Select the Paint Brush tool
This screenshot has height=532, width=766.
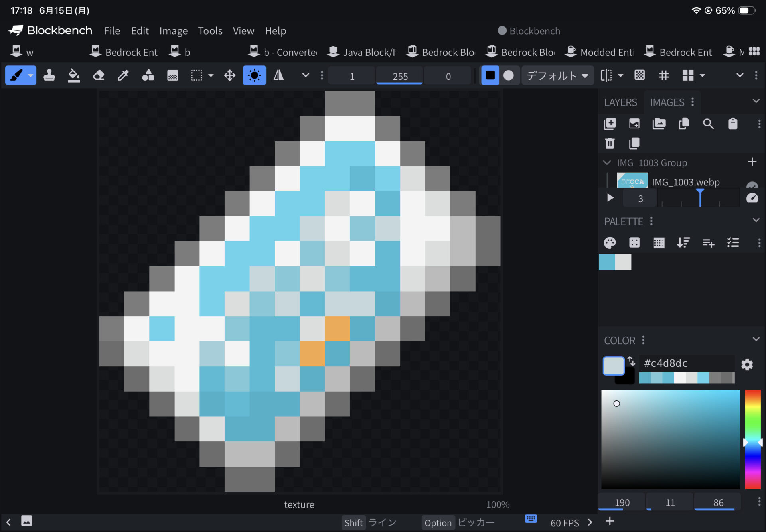coord(16,75)
